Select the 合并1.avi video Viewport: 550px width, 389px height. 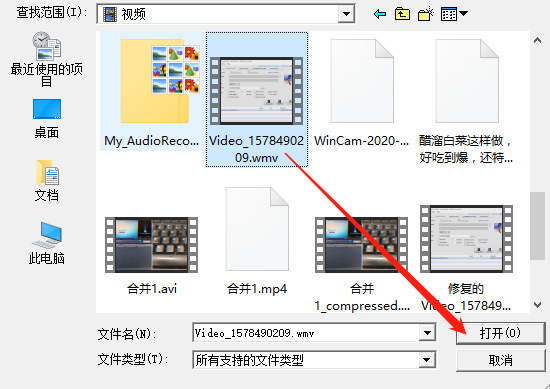pos(152,244)
